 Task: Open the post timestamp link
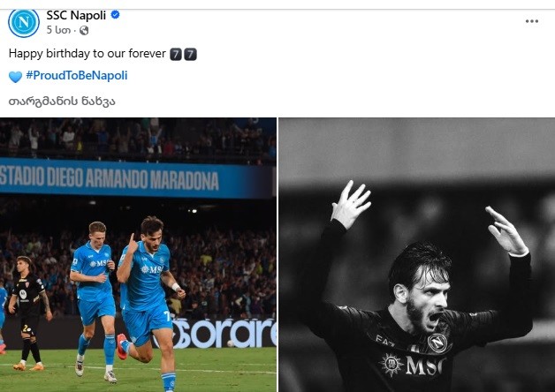pyautogui.click(x=58, y=30)
